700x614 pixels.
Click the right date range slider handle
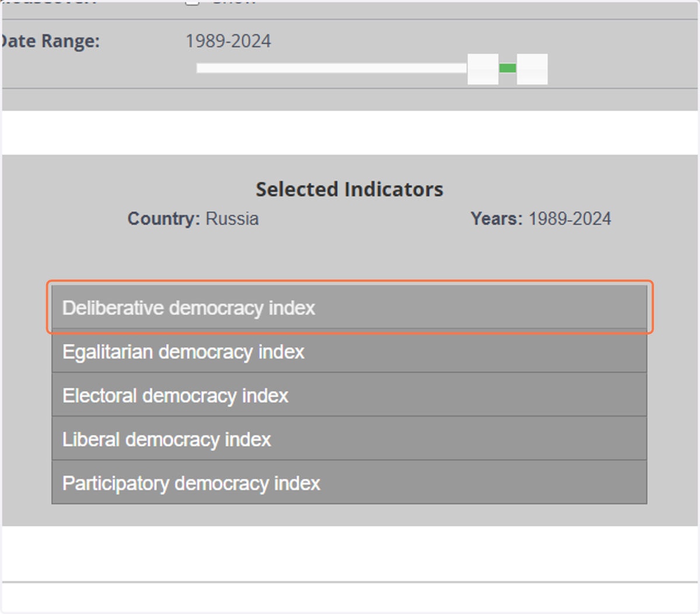[x=532, y=69]
